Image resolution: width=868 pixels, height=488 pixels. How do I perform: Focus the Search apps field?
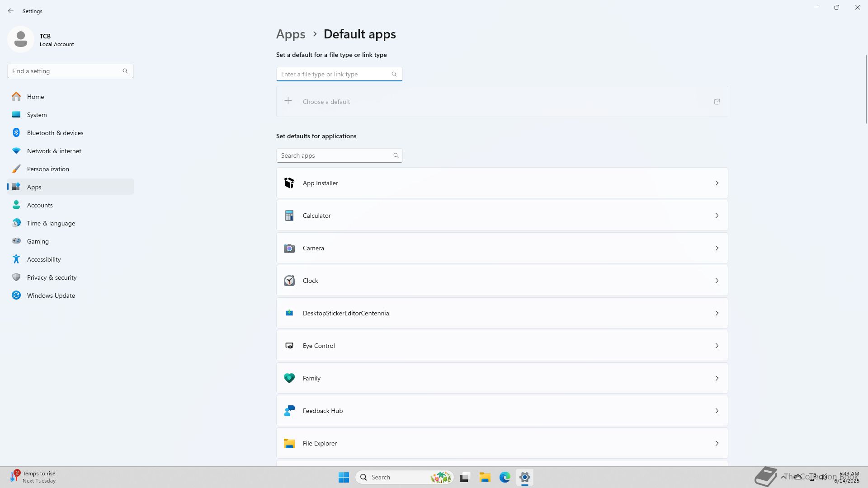pos(335,155)
